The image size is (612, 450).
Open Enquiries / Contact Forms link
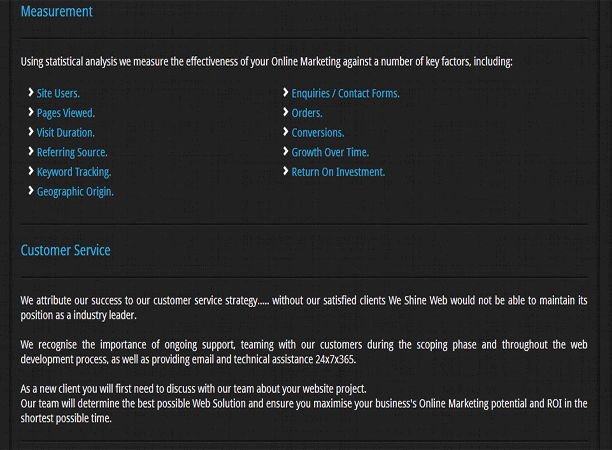(x=345, y=94)
